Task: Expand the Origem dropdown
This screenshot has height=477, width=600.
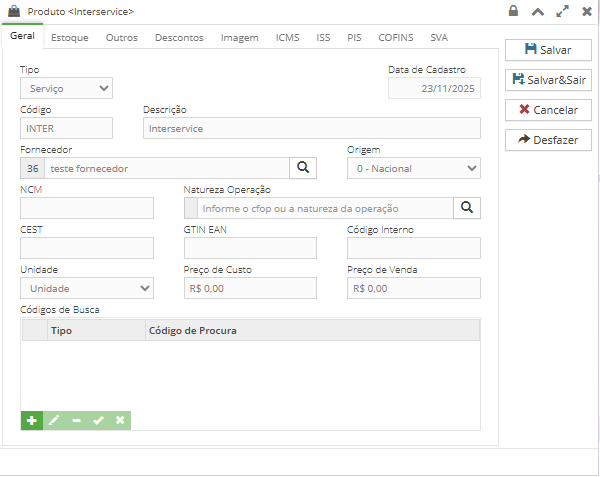Action: [413, 168]
